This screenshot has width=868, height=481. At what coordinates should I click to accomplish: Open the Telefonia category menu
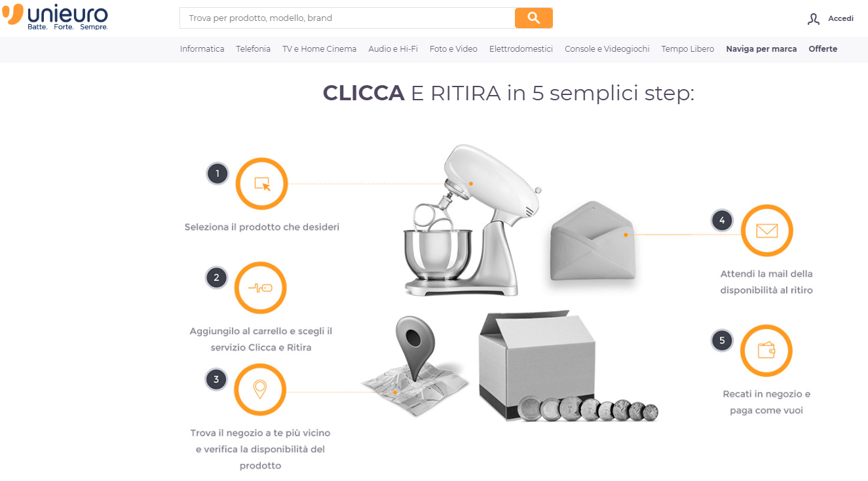coord(254,49)
